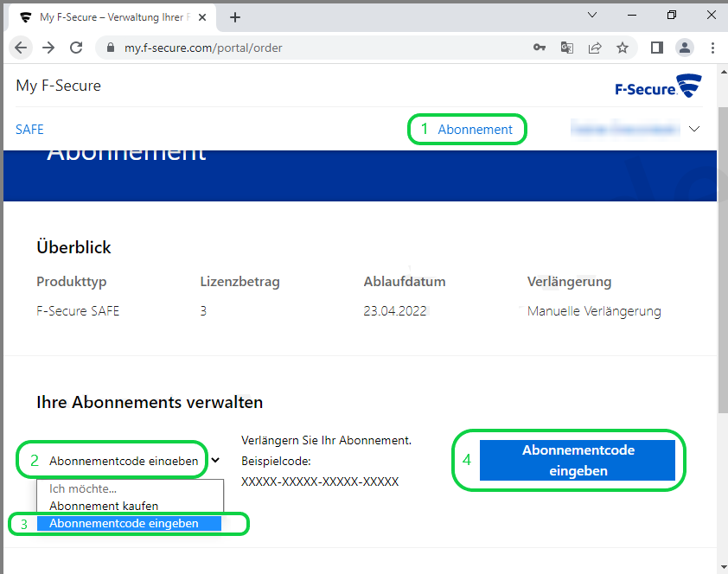Image resolution: width=728 pixels, height=574 pixels.
Task: Click the 'Verlängern Sie Ihr Abonnement.' text
Action: coord(327,440)
